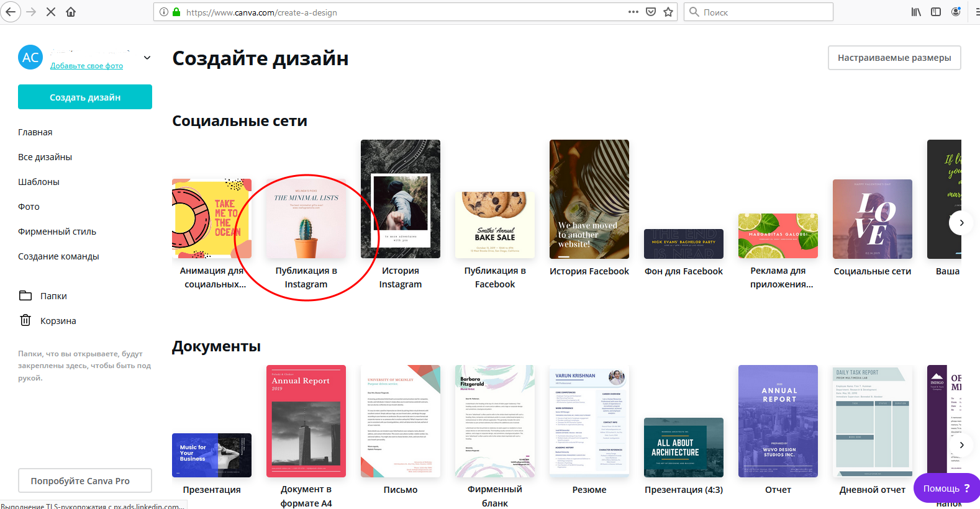Click the AC profile avatar
This screenshot has width=980, height=509.
30,57
